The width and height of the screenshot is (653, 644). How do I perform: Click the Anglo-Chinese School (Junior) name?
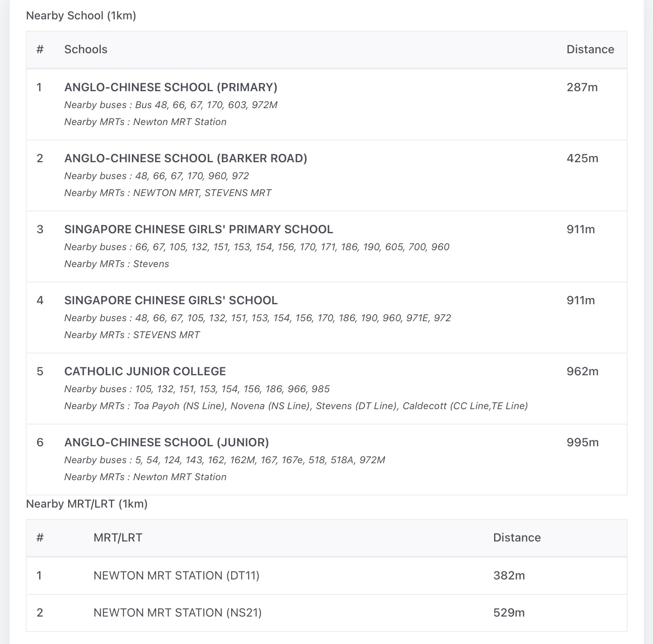(x=166, y=443)
